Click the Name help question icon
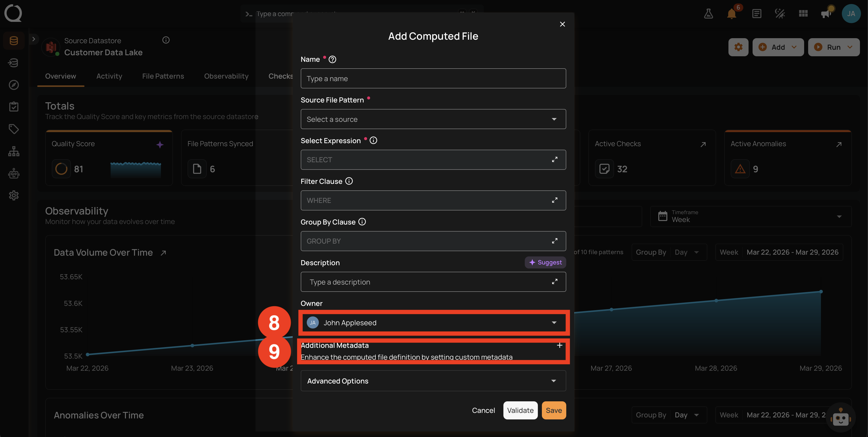 (332, 60)
